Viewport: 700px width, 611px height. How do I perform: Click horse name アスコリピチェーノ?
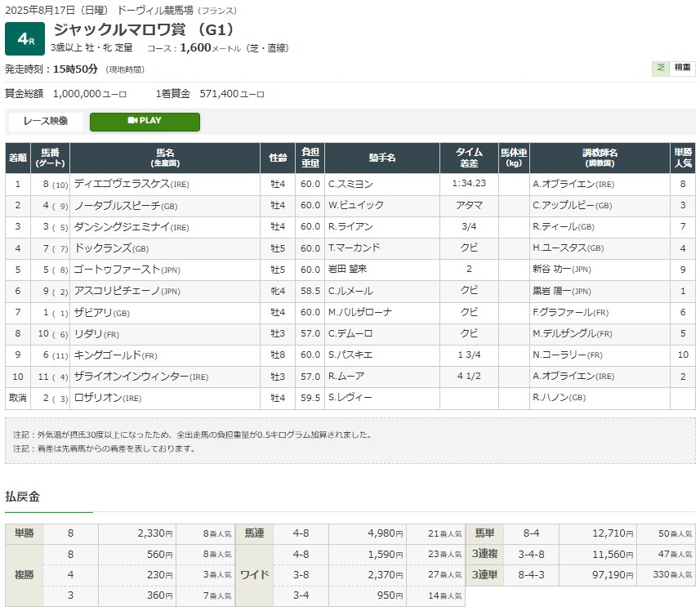[x=118, y=291]
